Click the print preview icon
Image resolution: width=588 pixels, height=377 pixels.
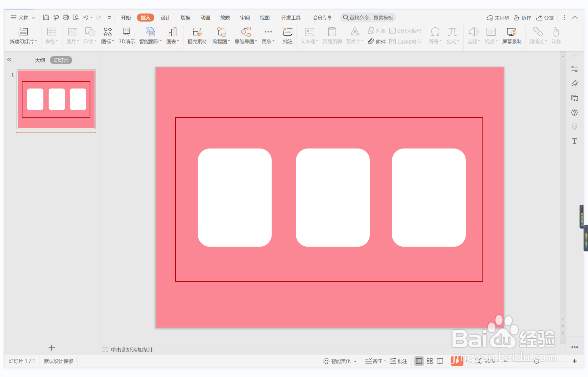coord(76,18)
